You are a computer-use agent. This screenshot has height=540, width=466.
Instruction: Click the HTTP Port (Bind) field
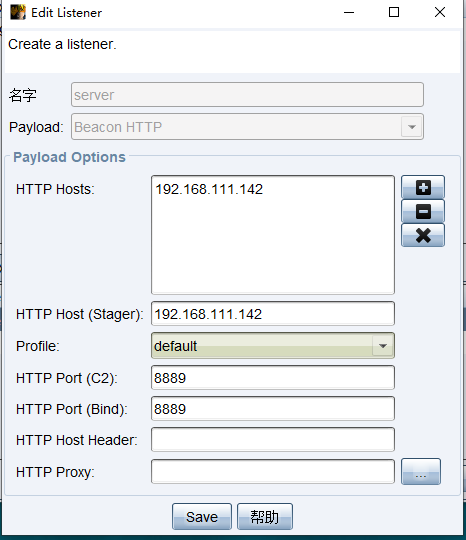[x=273, y=409]
